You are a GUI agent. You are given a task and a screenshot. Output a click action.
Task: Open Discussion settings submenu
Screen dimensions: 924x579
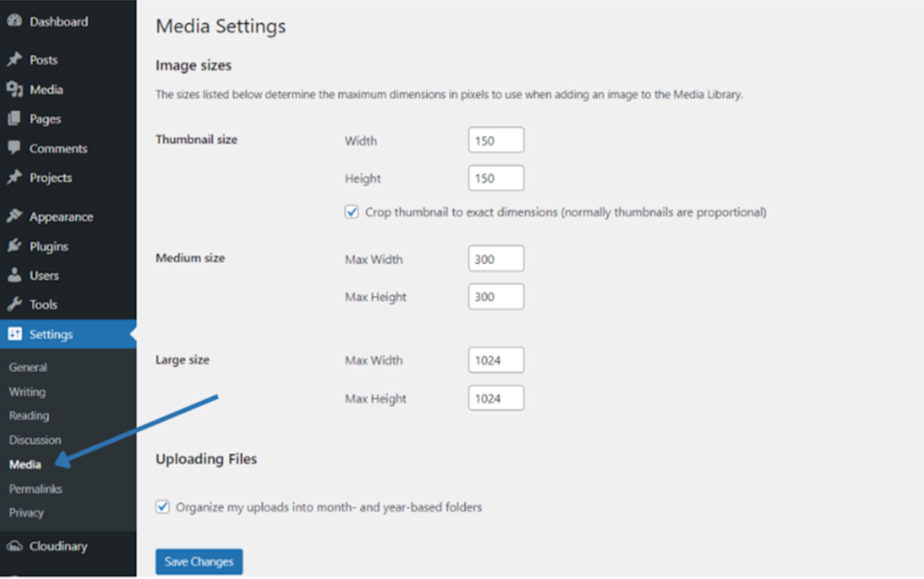coord(35,440)
